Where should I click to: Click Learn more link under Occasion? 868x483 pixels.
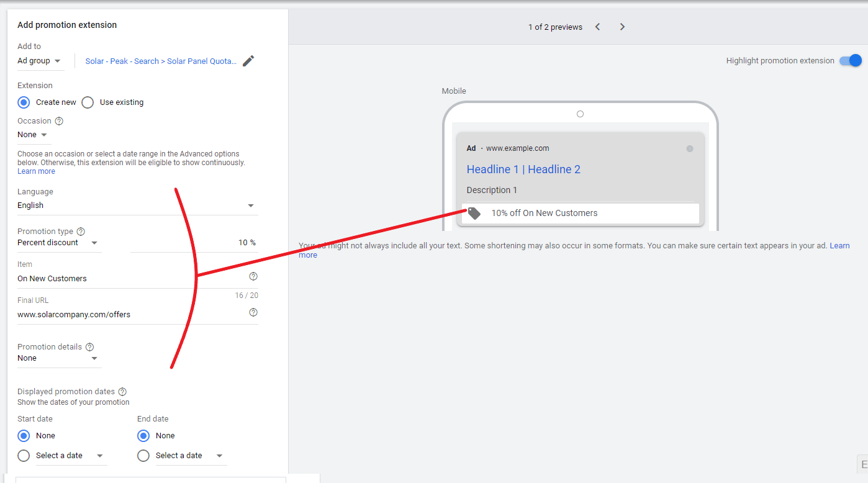click(36, 171)
